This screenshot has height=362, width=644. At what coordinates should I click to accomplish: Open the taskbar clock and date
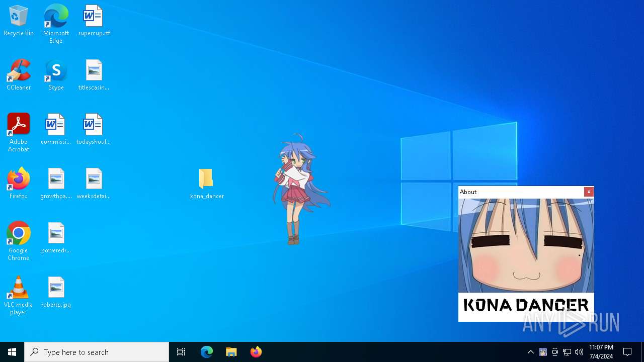pos(601,352)
